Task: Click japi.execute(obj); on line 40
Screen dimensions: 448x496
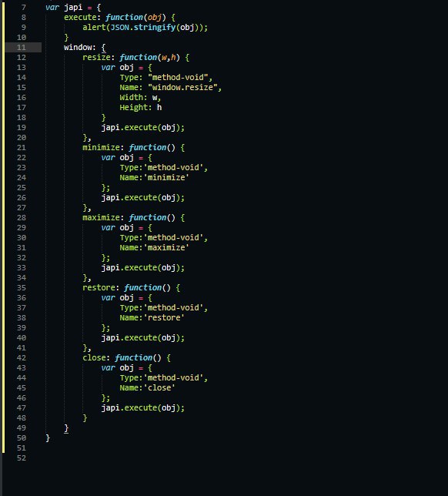Action: click(143, 338)
